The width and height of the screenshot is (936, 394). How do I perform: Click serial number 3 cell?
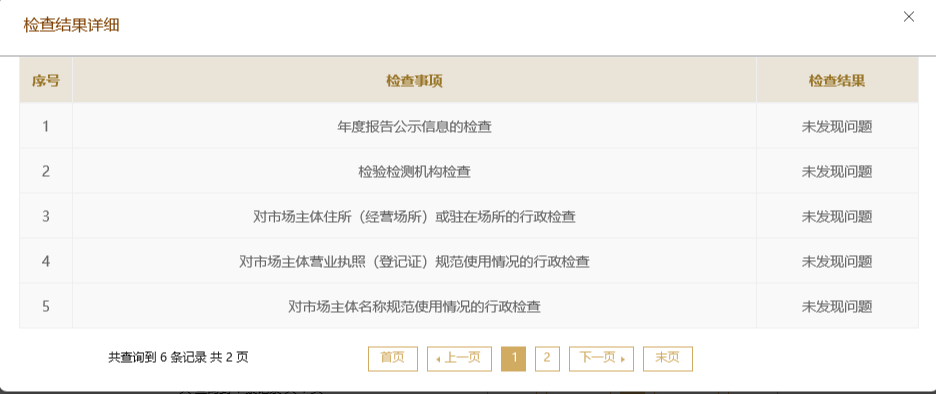click(46, 217)
